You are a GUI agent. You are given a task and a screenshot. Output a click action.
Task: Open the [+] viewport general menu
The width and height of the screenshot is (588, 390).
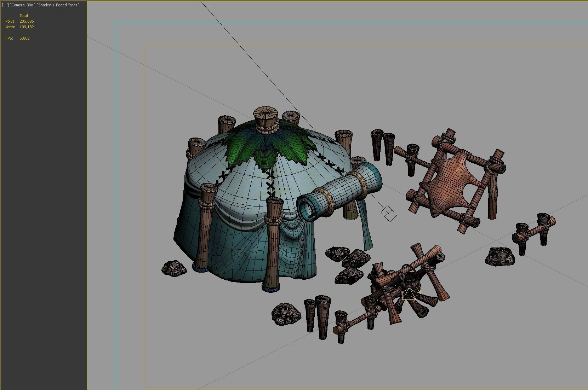point(5,5)
